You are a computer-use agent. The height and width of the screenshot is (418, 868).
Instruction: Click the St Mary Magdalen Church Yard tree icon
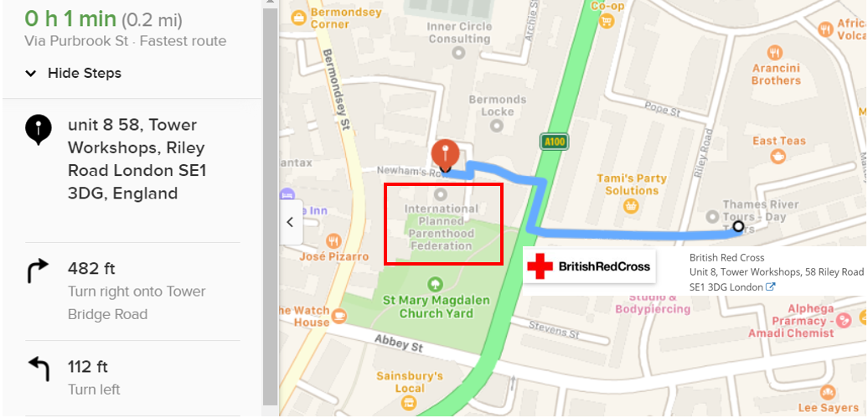(437, 285)
